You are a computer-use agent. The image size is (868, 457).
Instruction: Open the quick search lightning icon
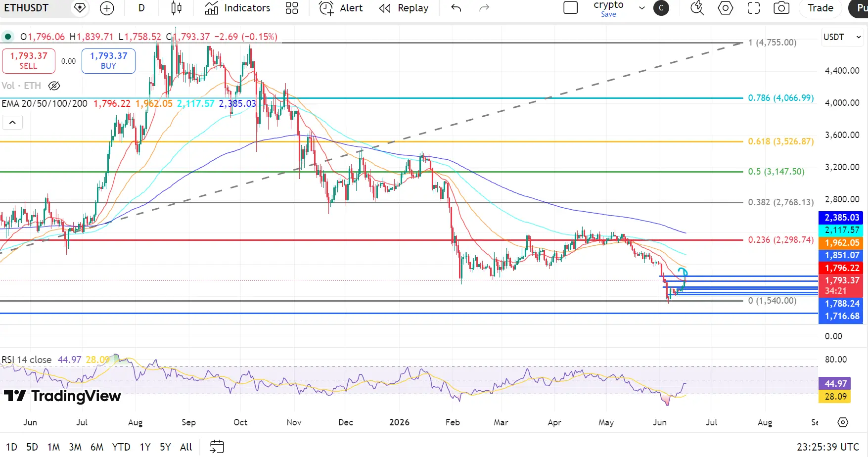click(697, 8)
